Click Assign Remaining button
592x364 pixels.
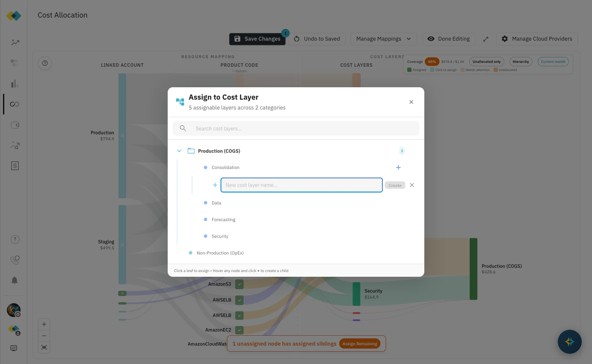tap(360, 344)
